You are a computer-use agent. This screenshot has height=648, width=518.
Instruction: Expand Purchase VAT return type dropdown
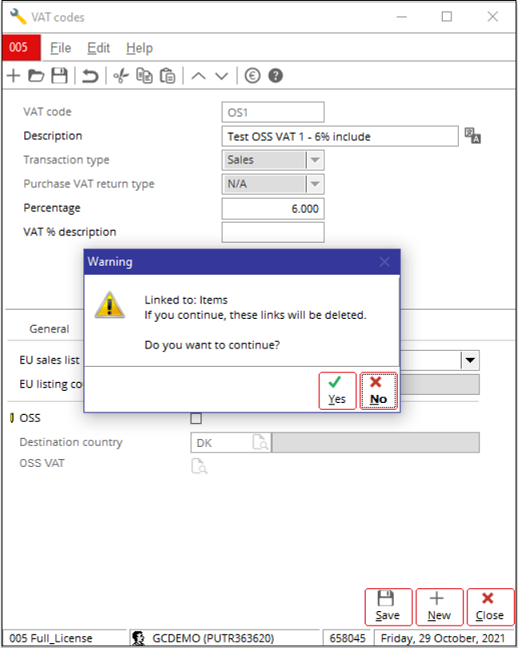[x=315, y=184]
